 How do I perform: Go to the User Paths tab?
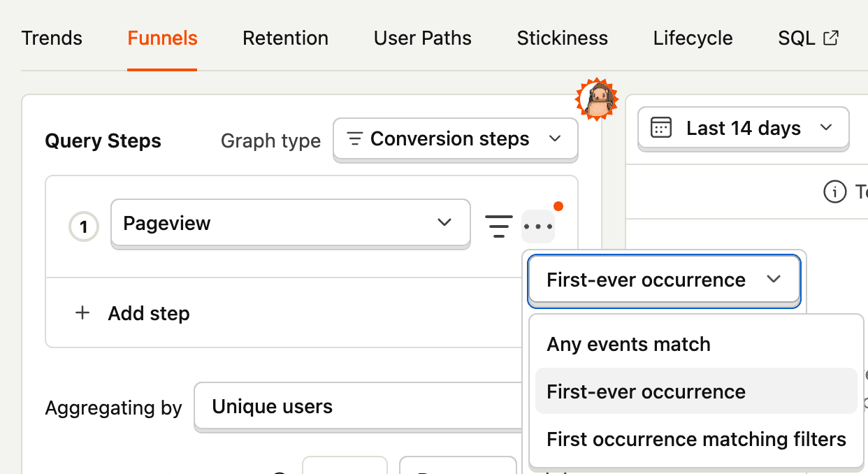click(x=422, y=38)
